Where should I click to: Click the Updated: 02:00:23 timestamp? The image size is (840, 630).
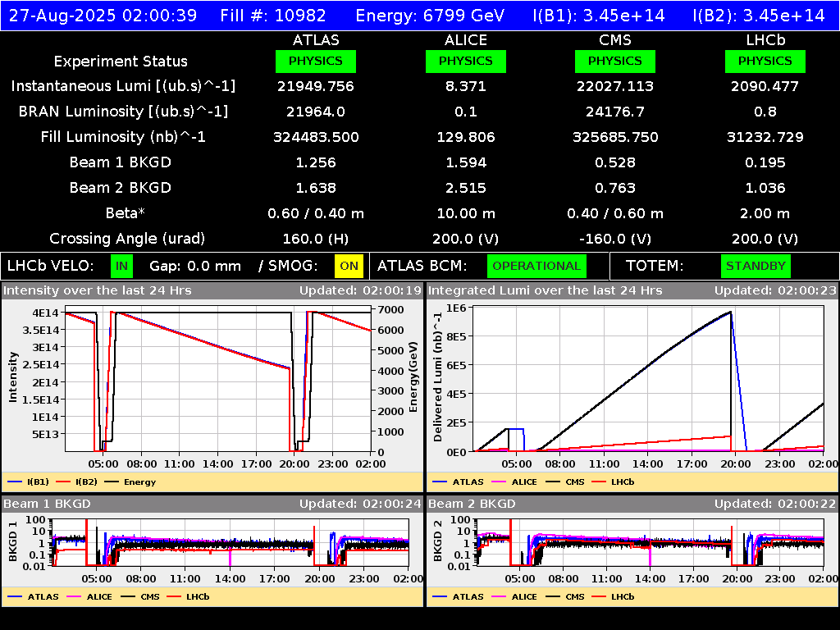point(775,290)
